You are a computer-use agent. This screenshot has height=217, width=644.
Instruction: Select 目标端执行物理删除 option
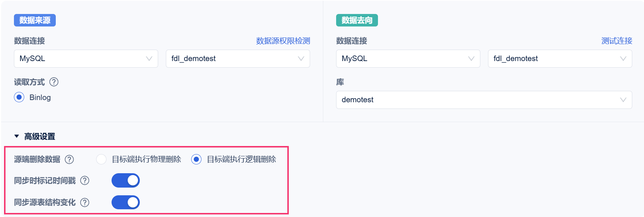(x=101, y=159)
